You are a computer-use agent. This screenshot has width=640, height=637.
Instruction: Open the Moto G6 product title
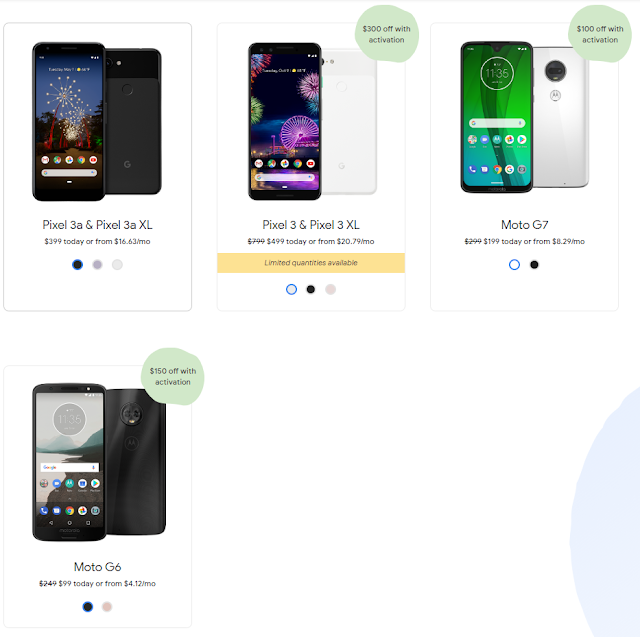click(x=98, y=567)
